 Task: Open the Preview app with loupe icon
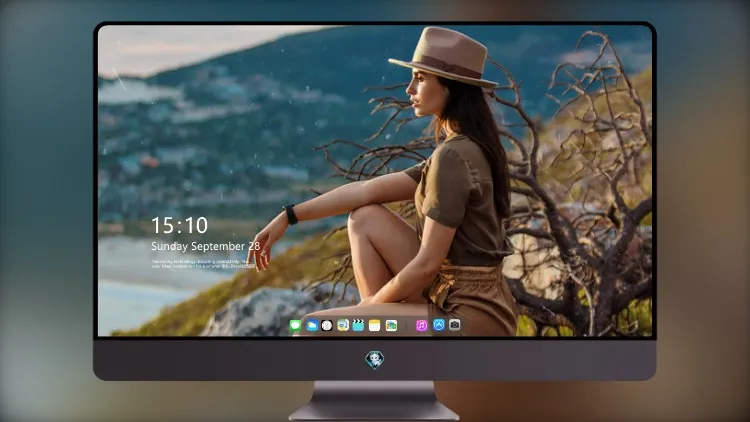[342, 326]
